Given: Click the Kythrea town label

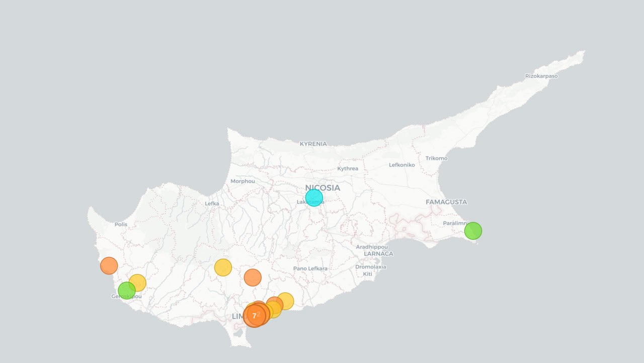Looking at the screenshot, I should point(348,169).
